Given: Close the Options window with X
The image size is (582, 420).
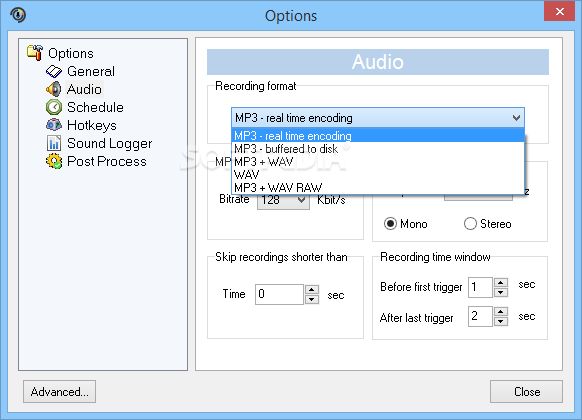Looking at the screenshot, I should pos(559,12).
